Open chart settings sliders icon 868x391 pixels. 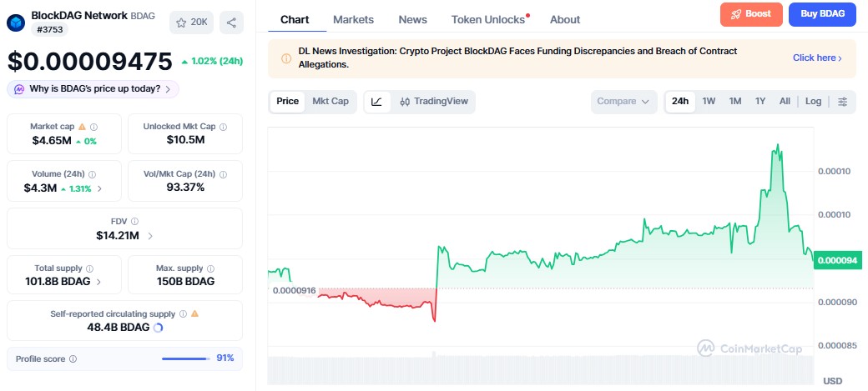coord(842,102)
